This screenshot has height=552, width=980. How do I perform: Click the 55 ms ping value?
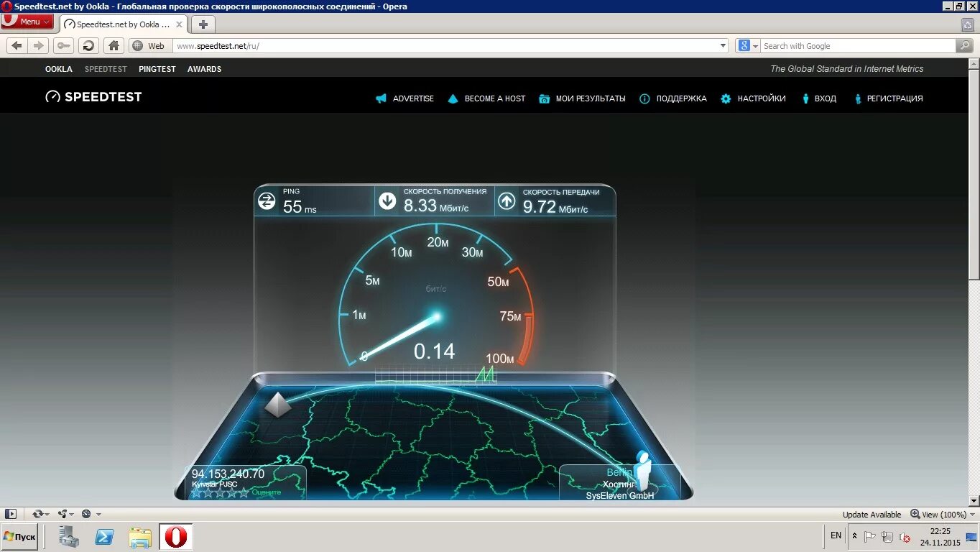[300, 207]
